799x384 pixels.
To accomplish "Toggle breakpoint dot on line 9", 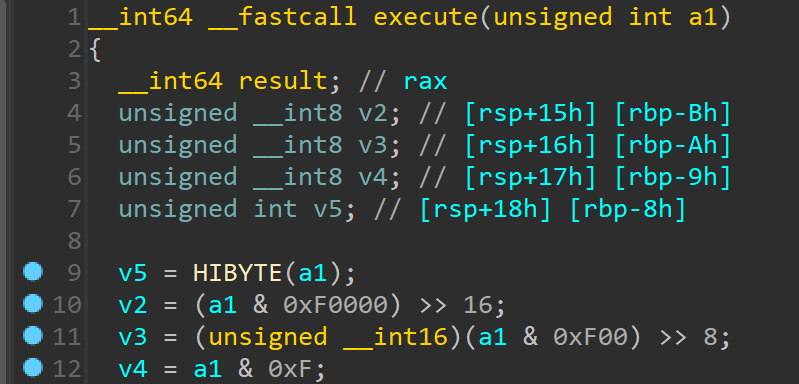I will coord(33,272).
